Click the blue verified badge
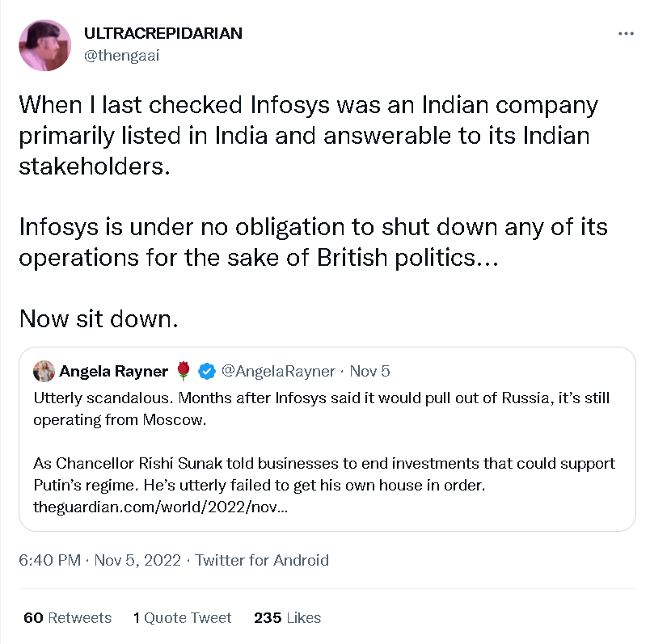 (x=207, y=371)
